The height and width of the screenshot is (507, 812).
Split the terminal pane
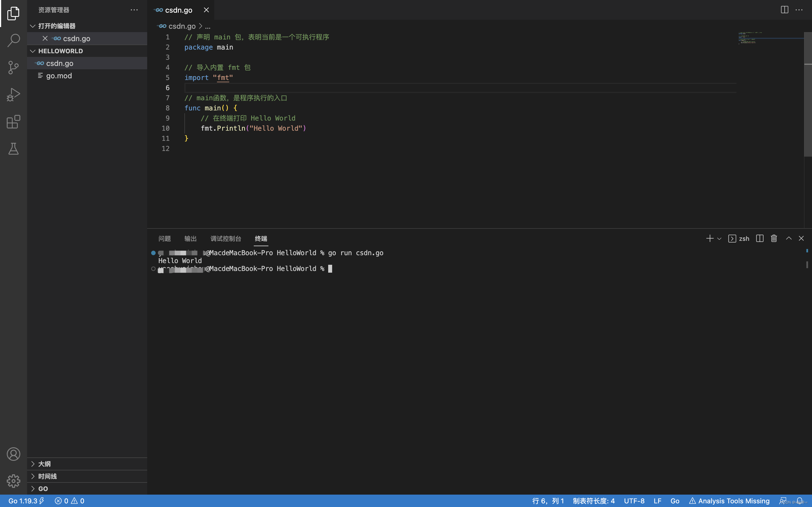click(760, 238)
